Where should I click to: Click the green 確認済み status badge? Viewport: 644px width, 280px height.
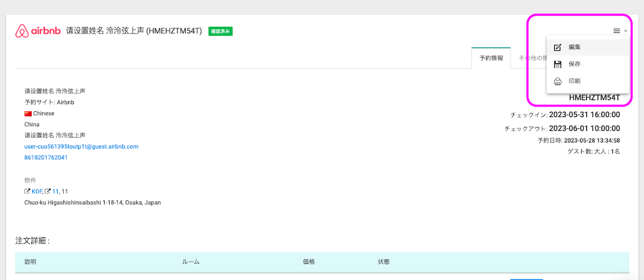[220, 31]
